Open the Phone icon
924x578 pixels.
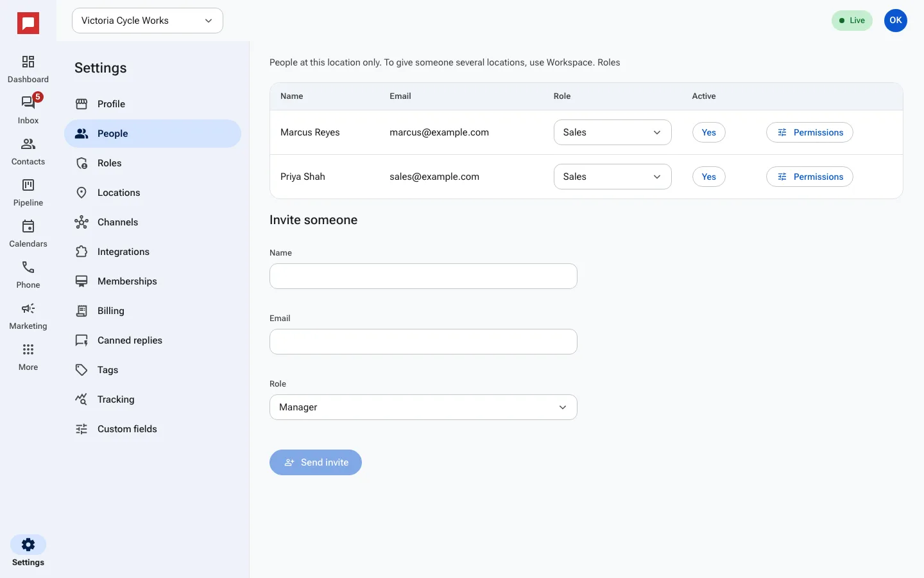coord(28,267)
